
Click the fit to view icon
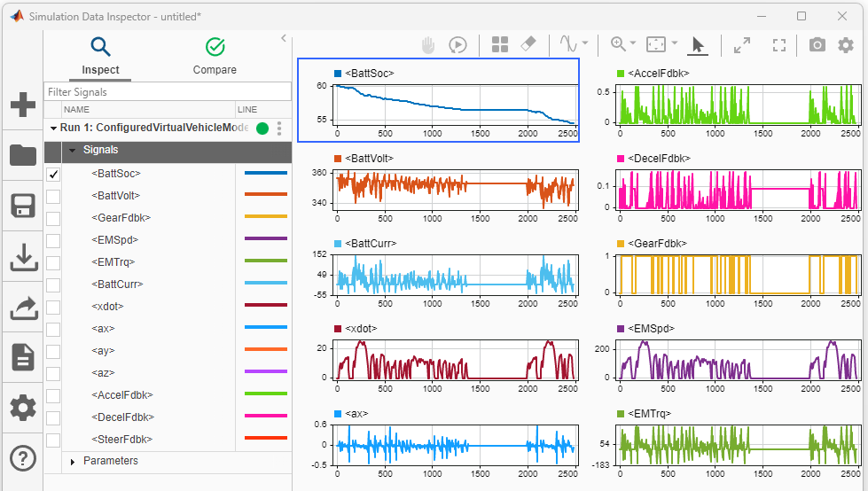pos(656,44)
